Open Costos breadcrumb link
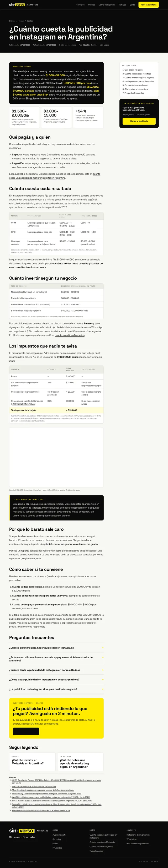 tap(30, 21)
